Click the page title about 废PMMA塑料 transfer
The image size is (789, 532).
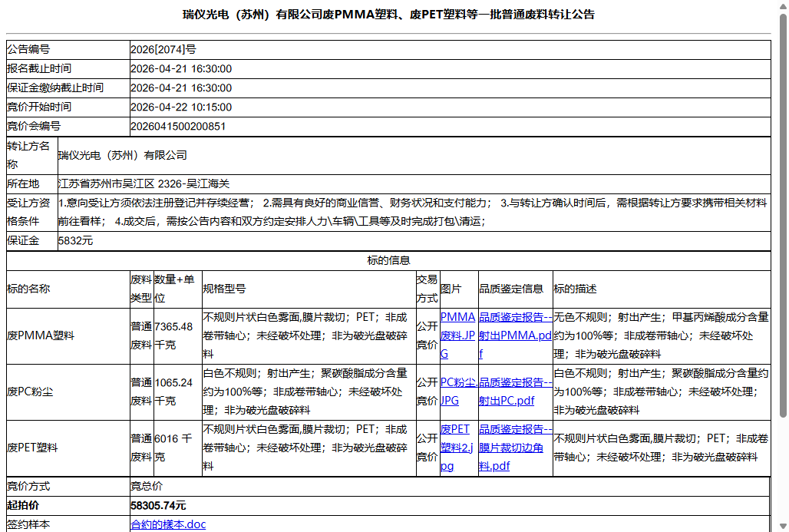click(x=388, y=14)
